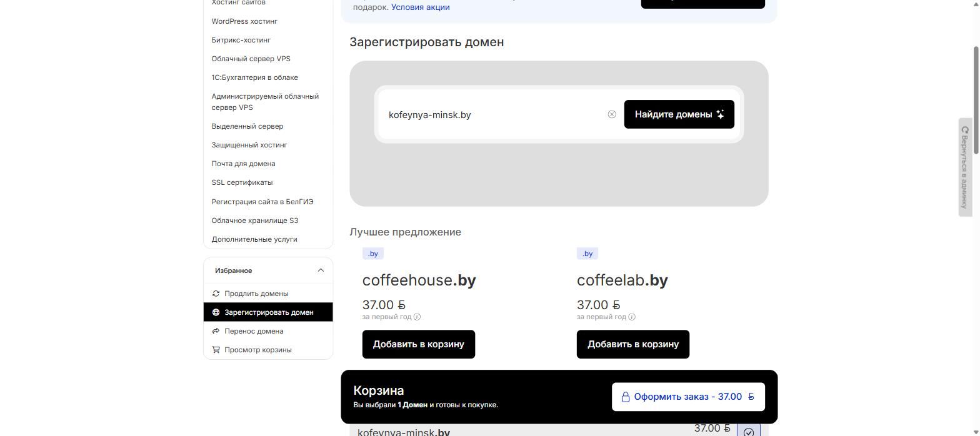Click the coffeehouse.by domain name
980x436 pixels.
coord(419,280)
